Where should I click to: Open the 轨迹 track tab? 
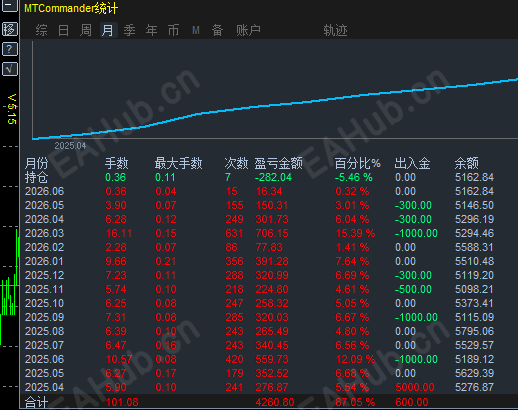click(x=335, y=30)
